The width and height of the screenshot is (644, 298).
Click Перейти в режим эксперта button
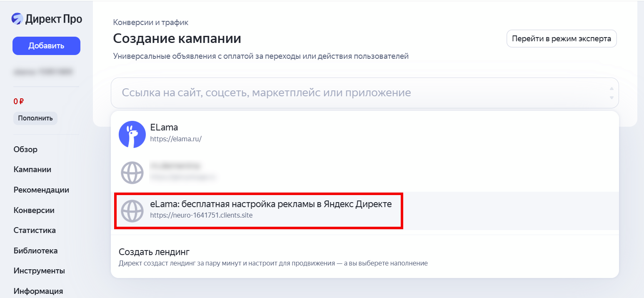pyautogui.click(x=562, y=39)
